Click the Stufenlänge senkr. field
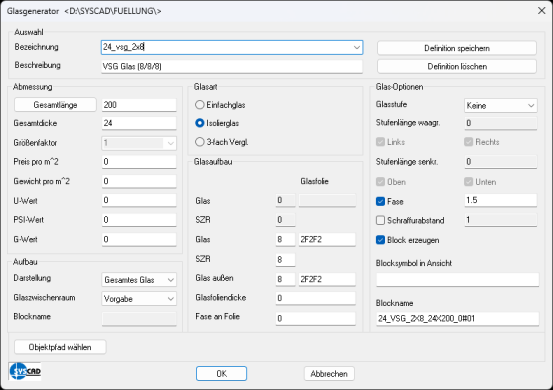This screenshot has height=390, width=553. pyautogui.click(x=500, y=162)
